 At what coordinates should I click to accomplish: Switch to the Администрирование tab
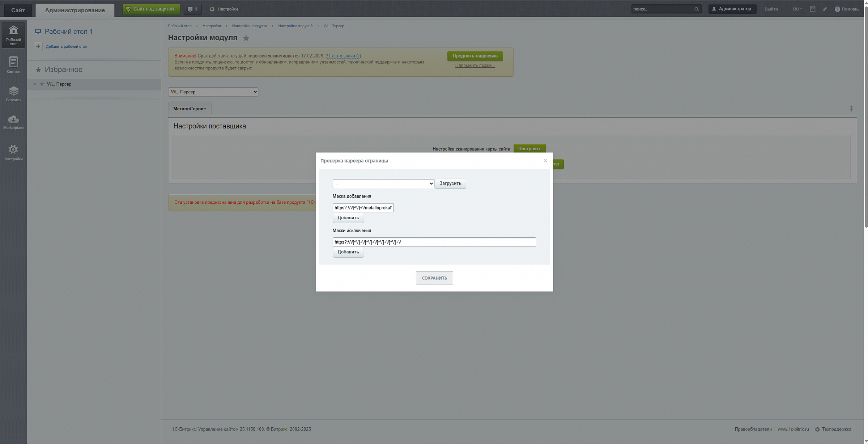point(75,10)
